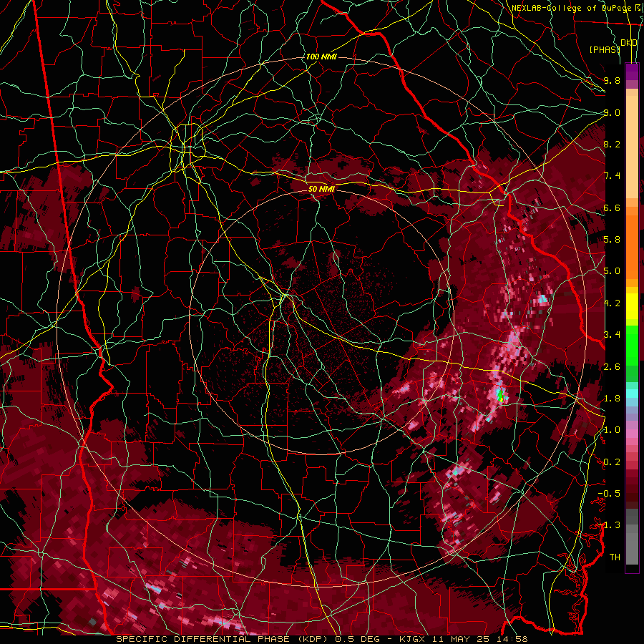Image resolution: width=644 pixels, height=644 pixels.
Task: Click the "TH" threshold label on the scale
Action: tap(615, 557)
